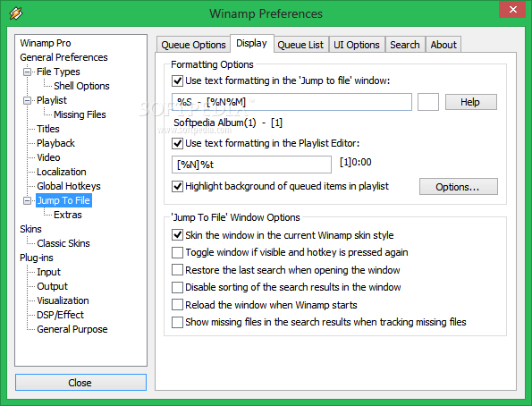The width and height of the screenshot is (532, 406).
Task: Collapse the Jump To File tree node
Action: click(x=27, y=200)
